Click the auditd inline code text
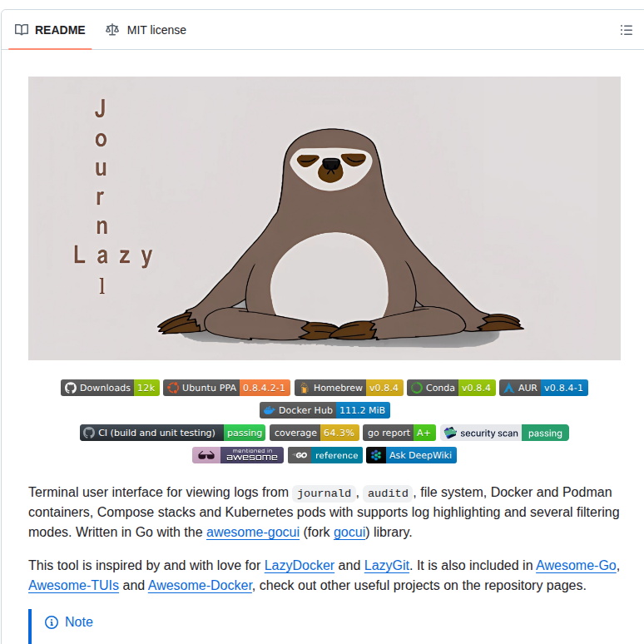This screenshot has height=644, width=644. pos(388,493)
